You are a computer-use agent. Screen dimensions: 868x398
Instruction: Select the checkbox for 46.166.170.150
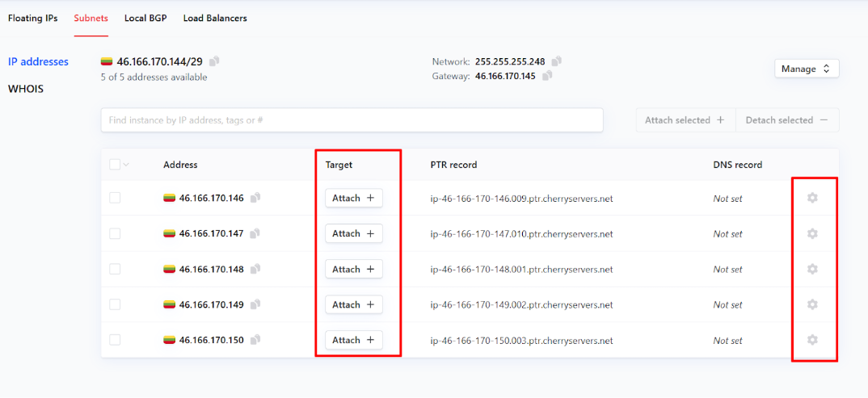115,340
